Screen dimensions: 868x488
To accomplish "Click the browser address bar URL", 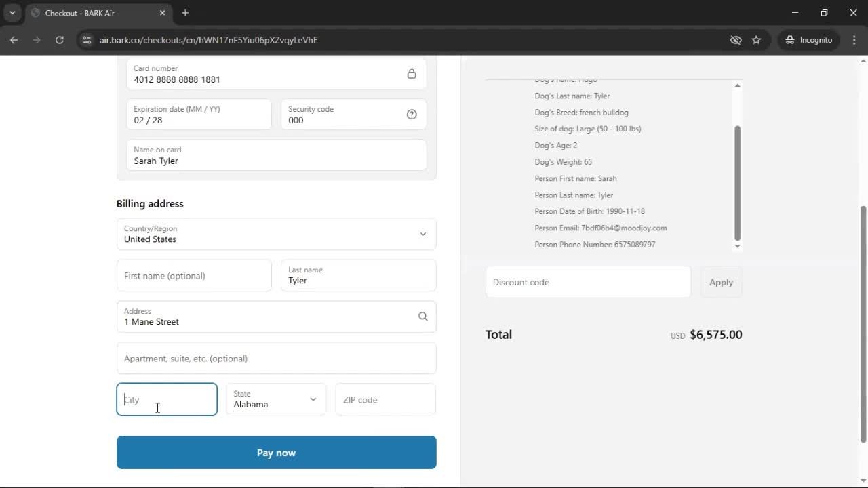I will pos(208,40).
